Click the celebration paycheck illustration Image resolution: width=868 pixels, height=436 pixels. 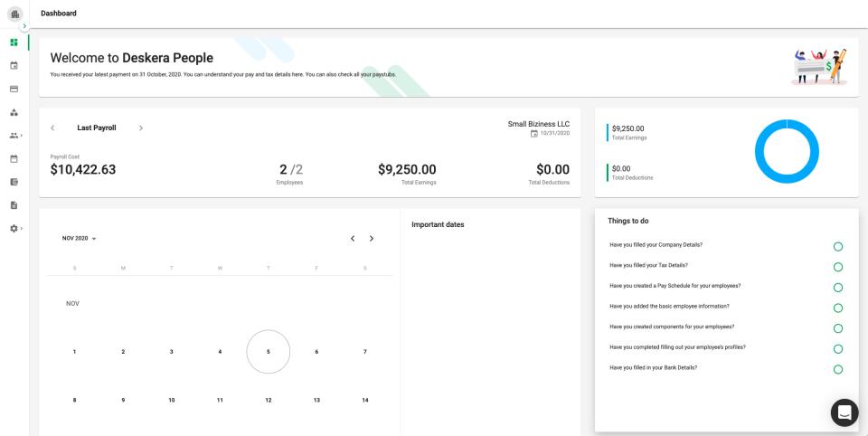tap(820, 66)
